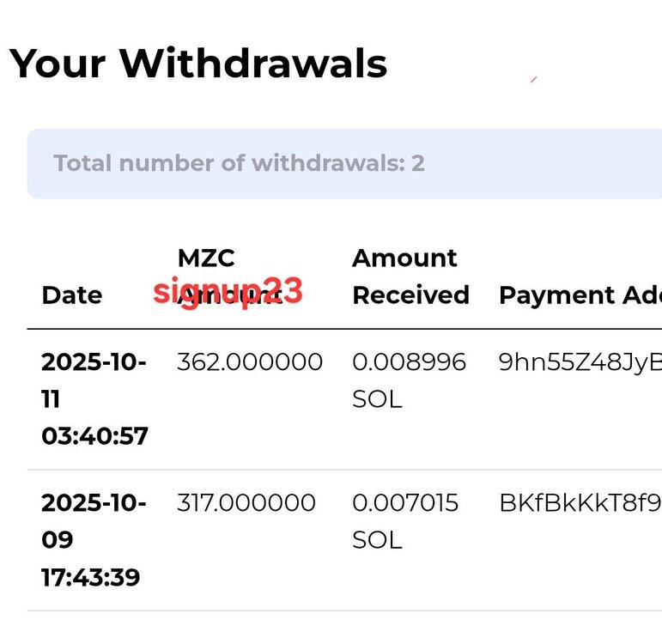662x644 pixels.
Task: Click SOL label under 0.008996
Action: pyautogui.click(x=377, y=400)
